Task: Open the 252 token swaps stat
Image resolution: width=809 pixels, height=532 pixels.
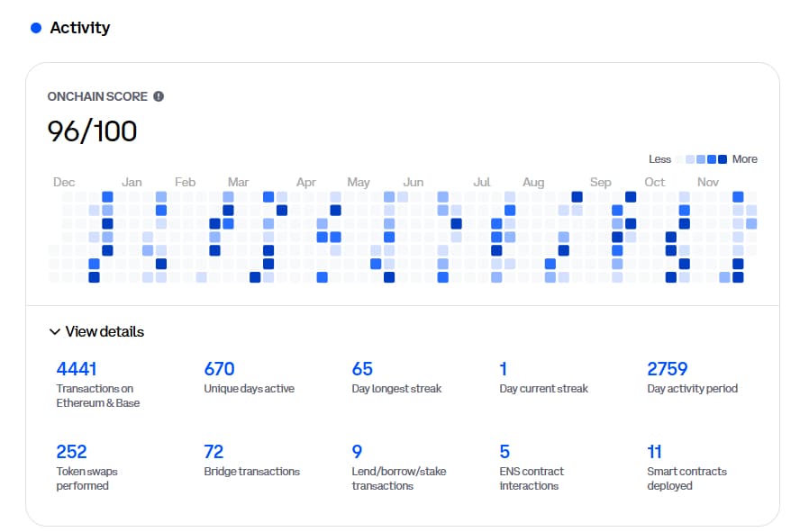Action: pyautogui.click(x=72, y=452)
